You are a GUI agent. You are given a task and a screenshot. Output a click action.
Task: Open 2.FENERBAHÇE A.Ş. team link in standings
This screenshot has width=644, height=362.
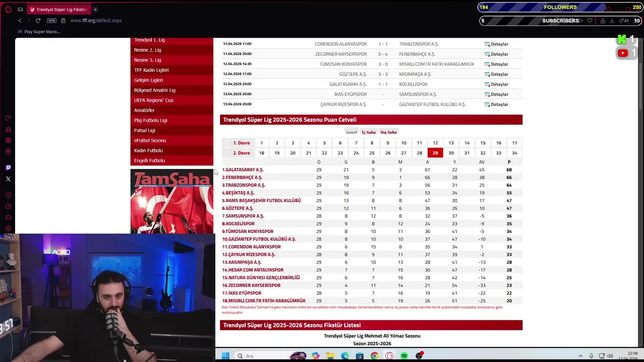(243, 177)
